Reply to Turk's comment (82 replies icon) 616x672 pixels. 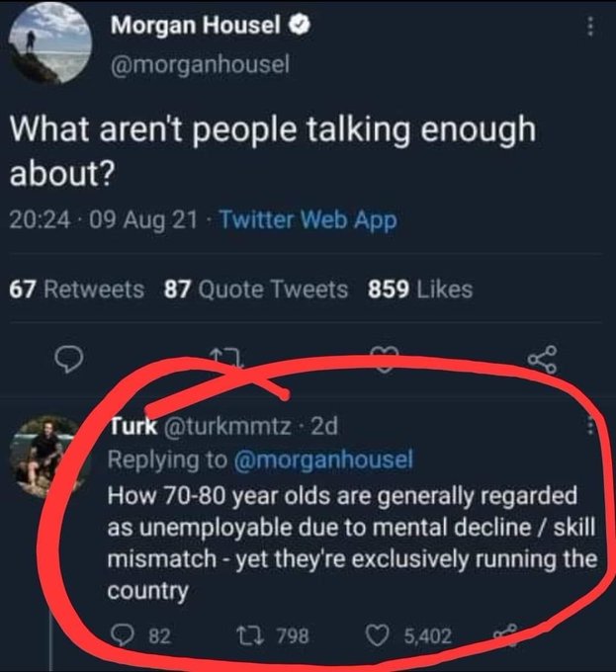coord(123,635)
